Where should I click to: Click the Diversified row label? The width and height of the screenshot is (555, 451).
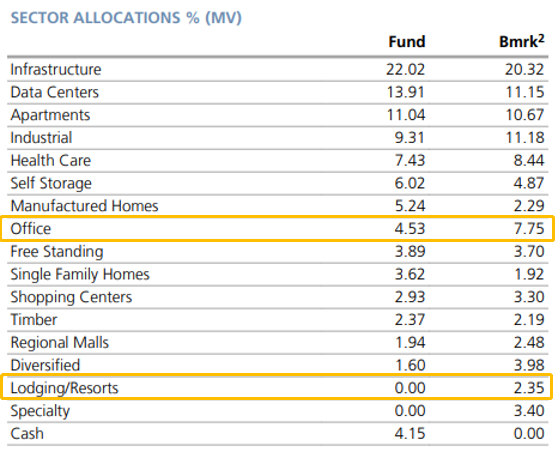[x=45, y=365]
